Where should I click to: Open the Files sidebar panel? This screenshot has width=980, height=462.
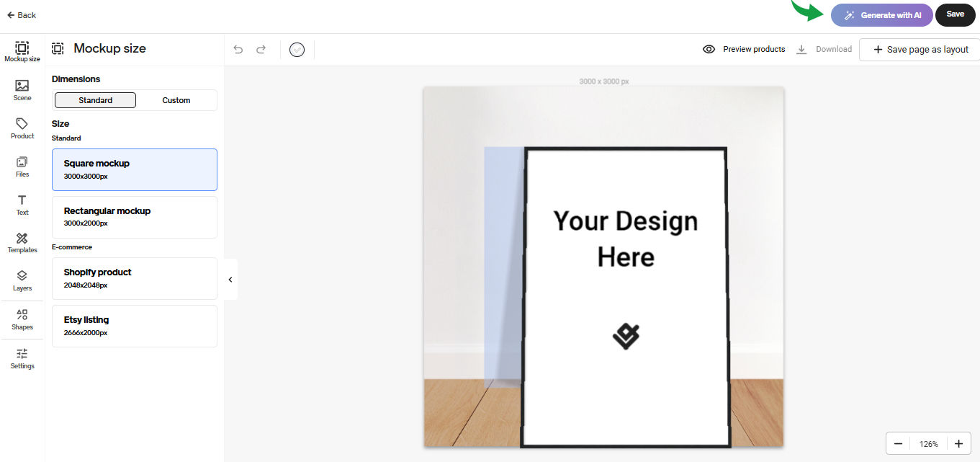[22, 166]
